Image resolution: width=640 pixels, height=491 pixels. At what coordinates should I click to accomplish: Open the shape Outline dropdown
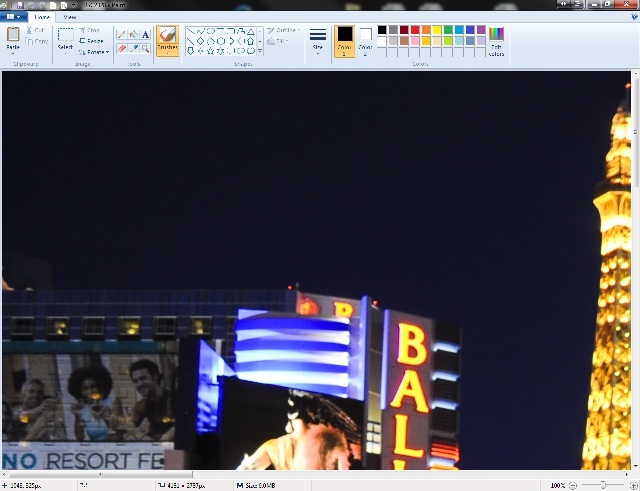point(283,30)
